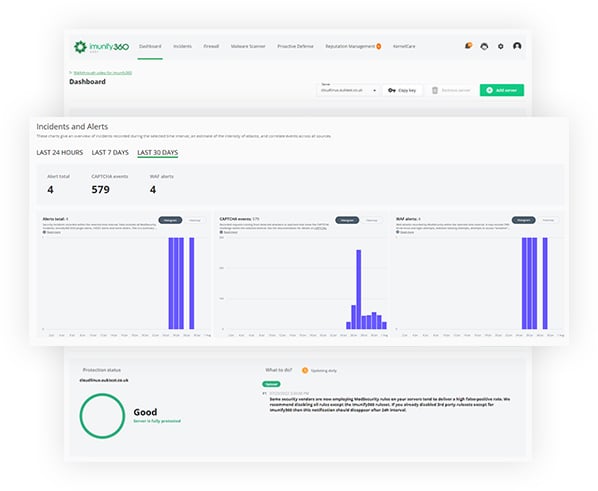This screenshot has width=598, height=491.
Task: Click the Protection status label
Action: point(101,370)
